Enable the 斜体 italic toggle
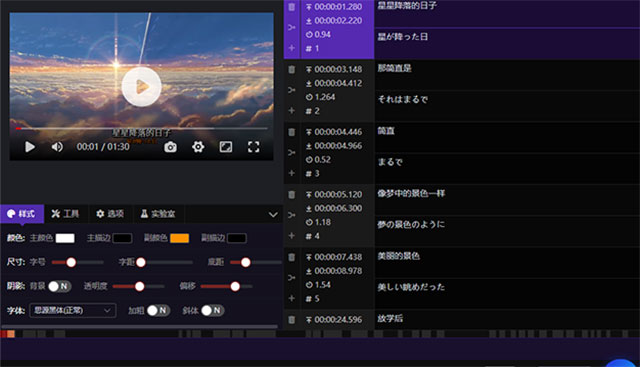 [x=213, y=310]
